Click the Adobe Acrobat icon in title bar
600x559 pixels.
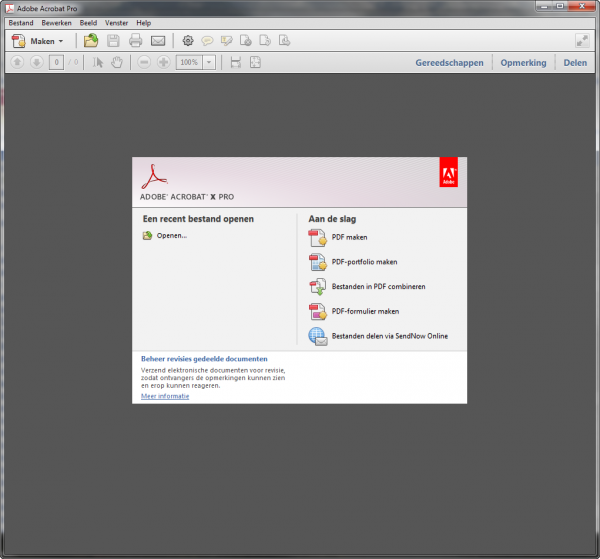[x=10, y=8]
